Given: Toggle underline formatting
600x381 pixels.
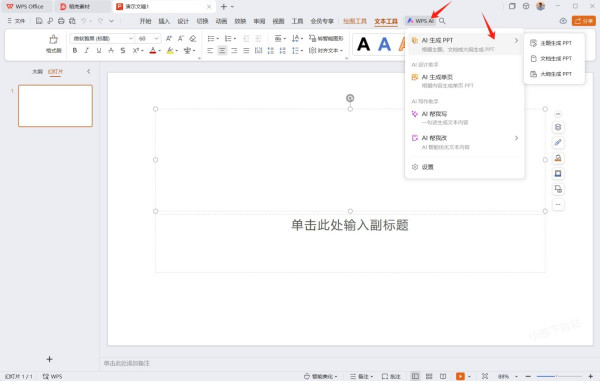Looking at the screenshot, I should coord(99,50).
